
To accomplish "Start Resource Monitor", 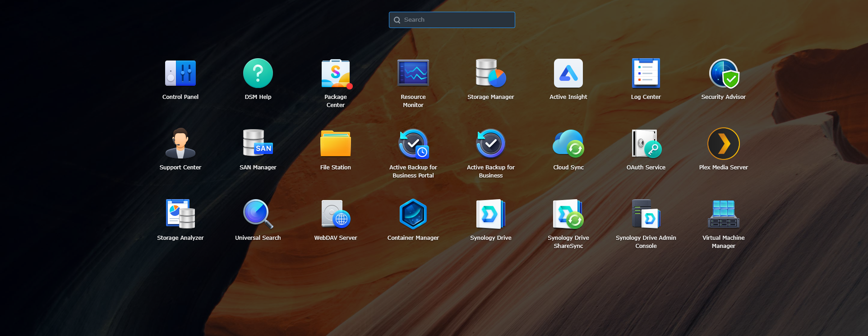I will tap(413, 73).
